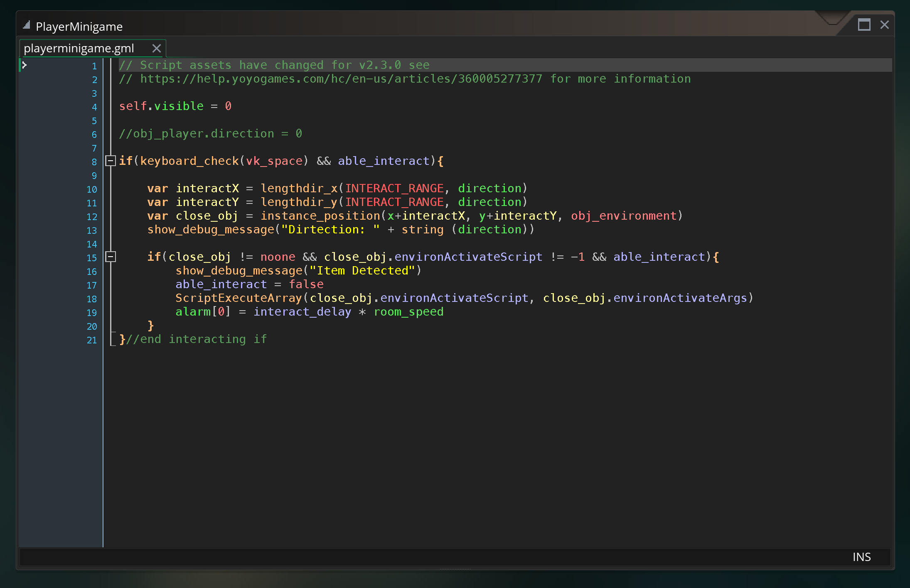Click 'lengthdir_x' function on line 10
910x588 pixels.
coord(299,188)
